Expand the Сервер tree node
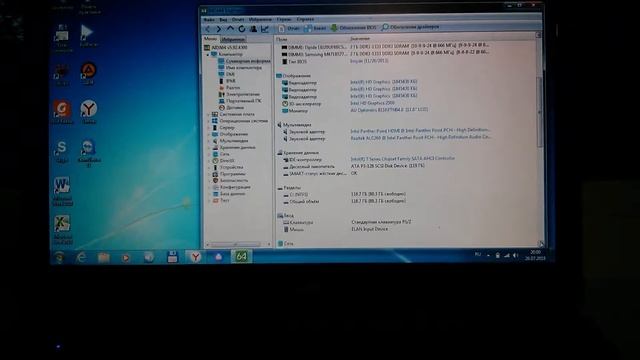The height and width of the screenshot is (360, 640). (208, 128)
